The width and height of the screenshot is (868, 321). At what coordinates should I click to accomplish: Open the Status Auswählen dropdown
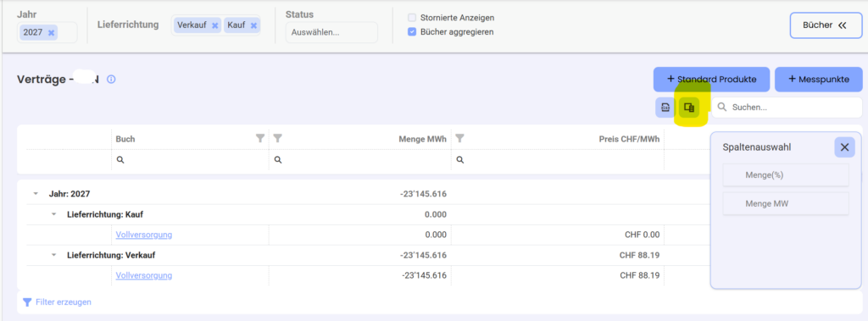pyautogui.click(x=331, y=32)
